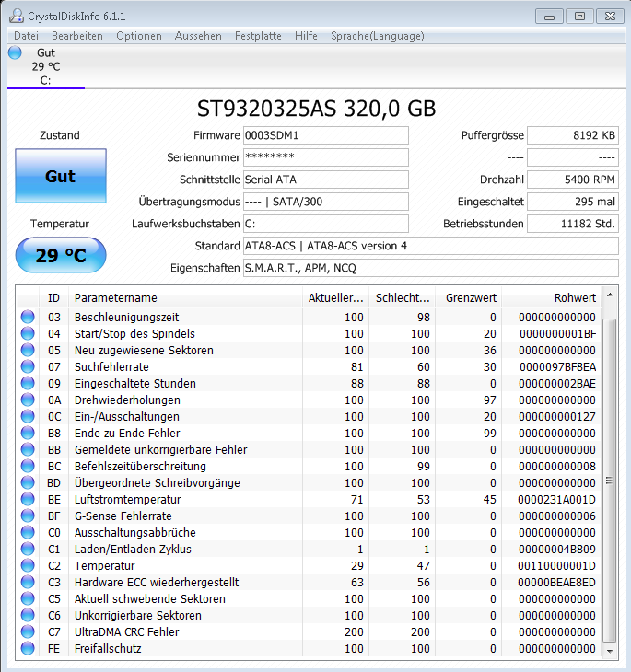Click the status orb for Ein-/Ausschaltungen
The height and width of the screenshot is (672, 631).
pyautogui.click(x=28, y=416)
